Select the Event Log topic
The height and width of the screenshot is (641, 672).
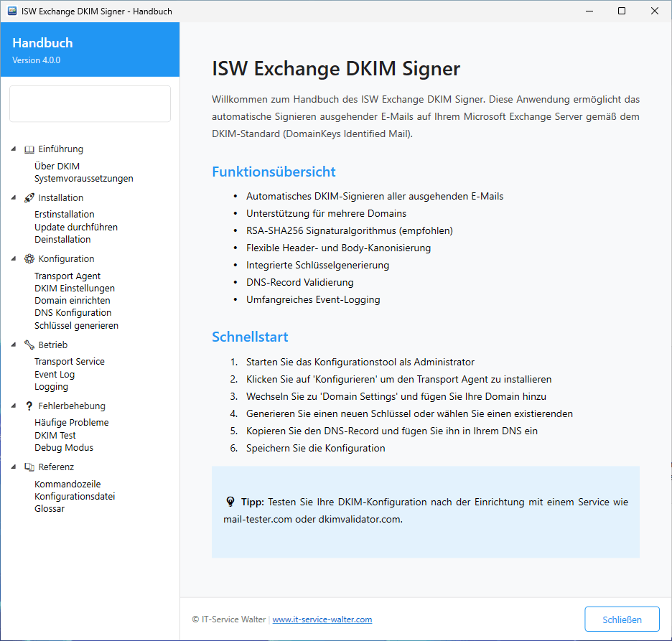55,374
